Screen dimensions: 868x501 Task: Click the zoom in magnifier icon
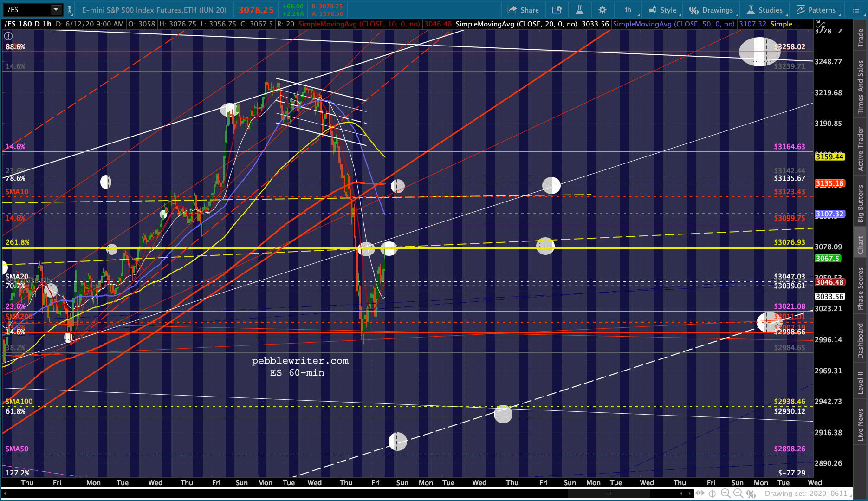coord(725,494)
